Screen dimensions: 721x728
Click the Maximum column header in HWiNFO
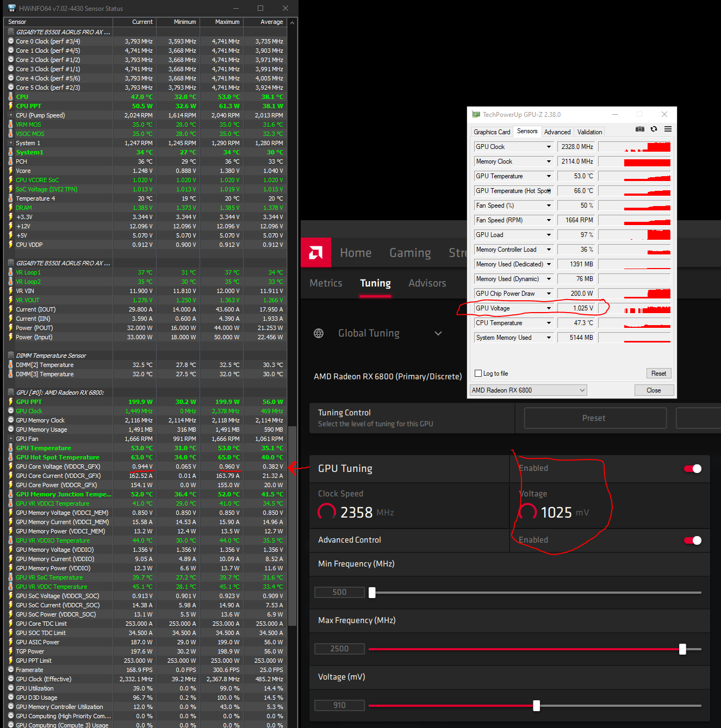point(222,22)
